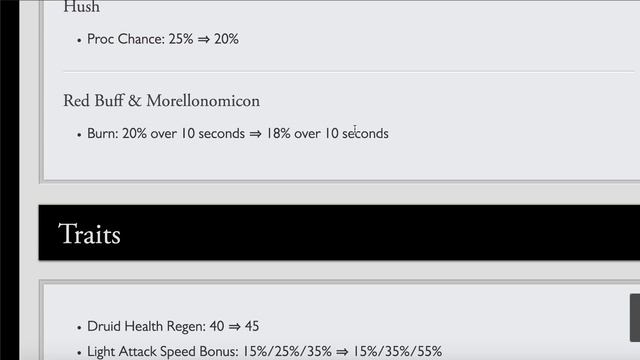Click the arrow in the Light Attack Speed line
Screen dimensions: 640x360
[x=342, y=351]
